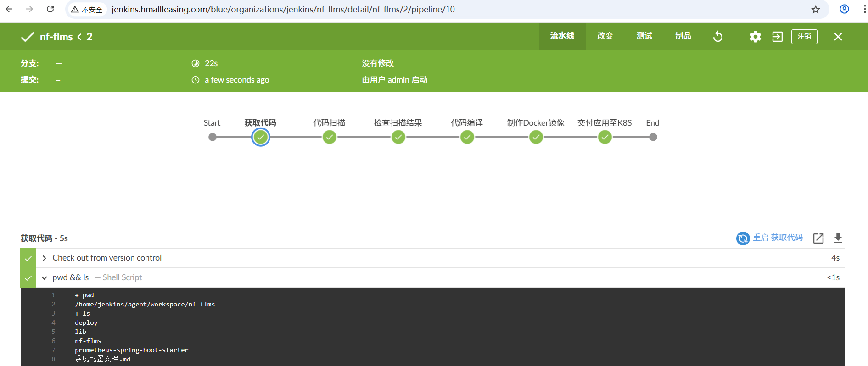Click the rerun pipeline icon in header
Viewport: 868px width, 366px height.
click(718, 37)
